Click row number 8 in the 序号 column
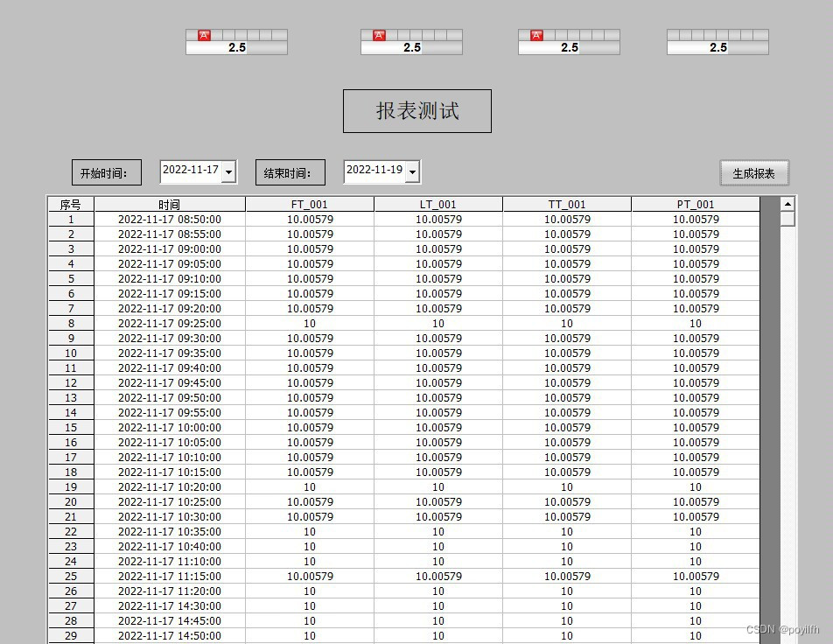833x644 pixels. coord(71,323)
